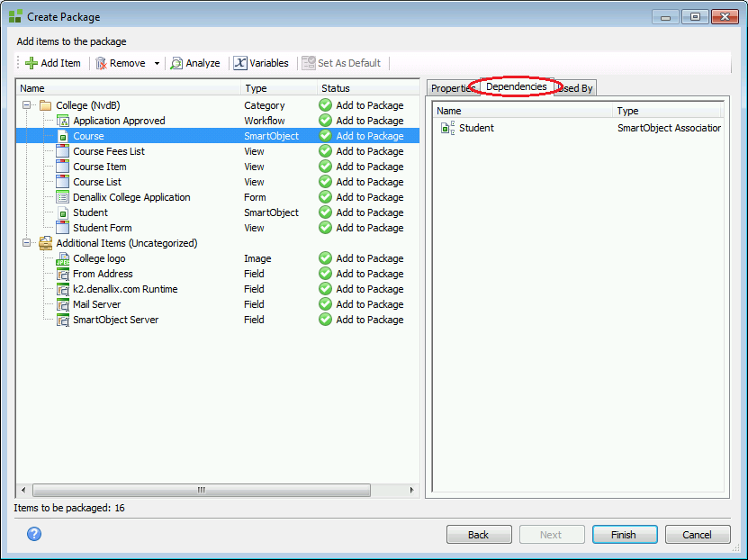Click the College logo image icon
The height and width of the screenshot is (560, 748).
click(x=63, y=258)
